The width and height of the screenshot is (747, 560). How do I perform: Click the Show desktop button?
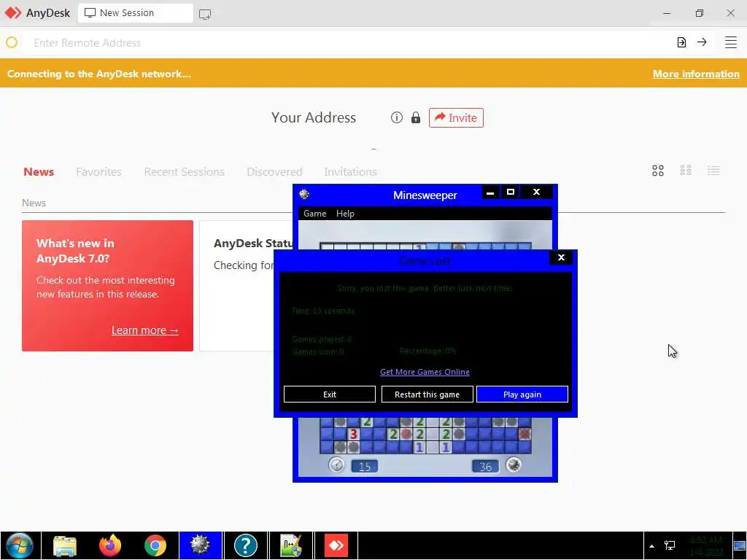[740, 545]
